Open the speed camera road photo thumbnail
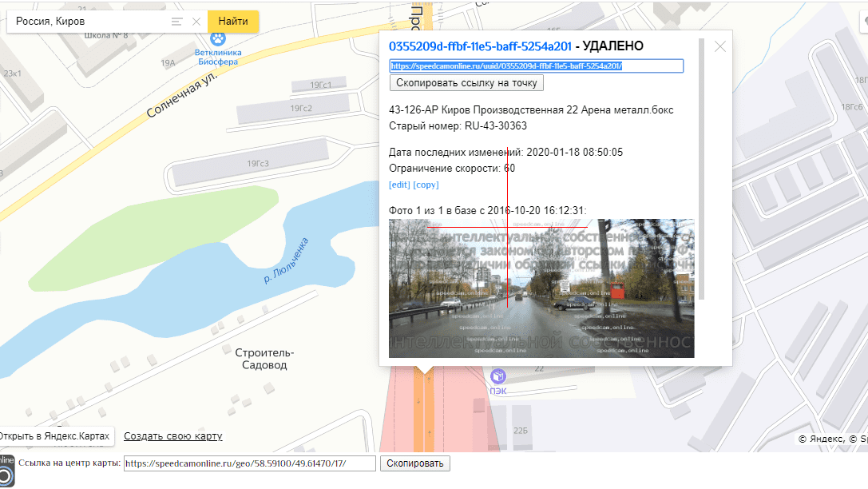The image size is (868, 489). coord(541,288)
